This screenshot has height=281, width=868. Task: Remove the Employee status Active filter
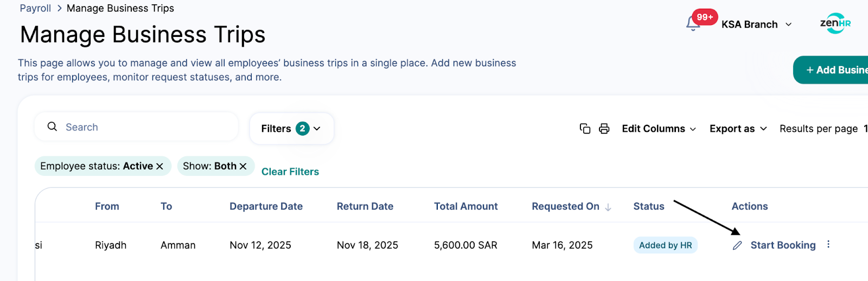[x=159, y=166]
